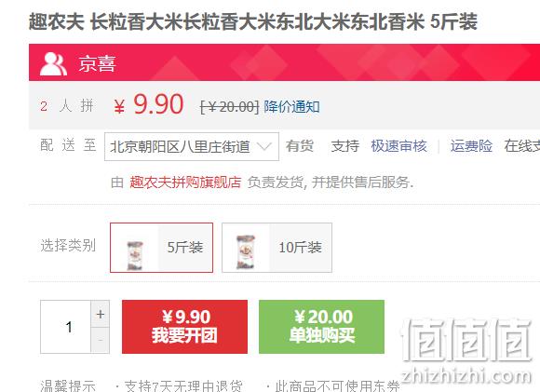
Task: Expand the delivery address chevron arrow
Action: [x=264, y=147]
